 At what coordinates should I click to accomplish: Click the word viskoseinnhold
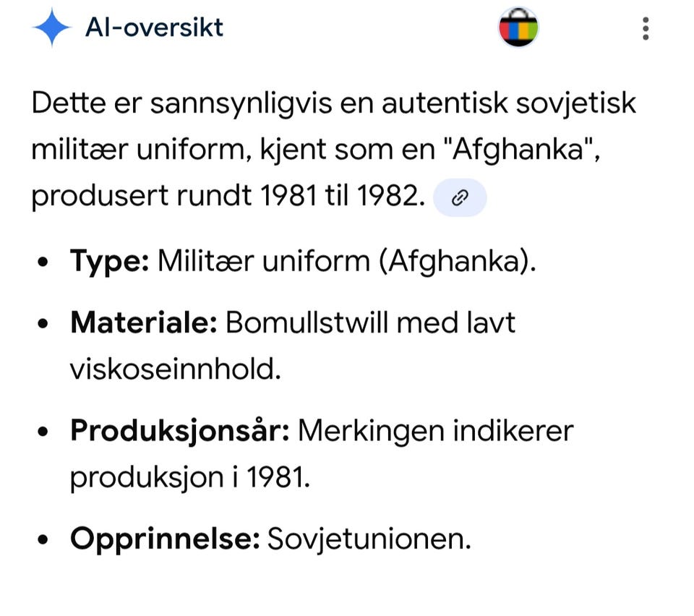click(x=176, y=369)
